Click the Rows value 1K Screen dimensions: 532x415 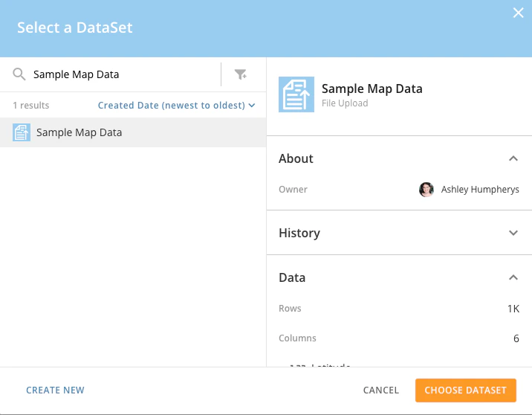[x=513, y=309]
